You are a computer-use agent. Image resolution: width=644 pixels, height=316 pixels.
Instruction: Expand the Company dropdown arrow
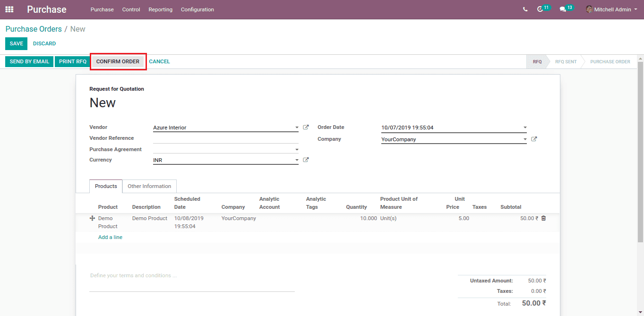[x=525, y=139]
